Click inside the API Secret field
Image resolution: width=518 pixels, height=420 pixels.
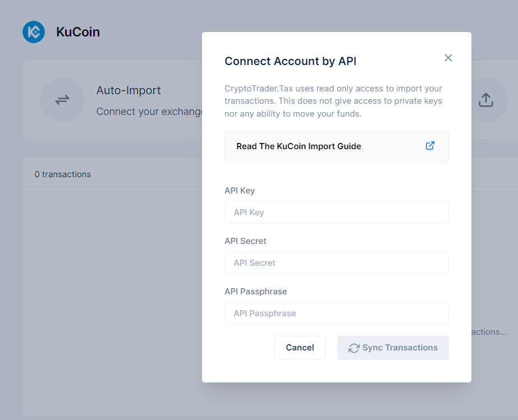[336, 263]
